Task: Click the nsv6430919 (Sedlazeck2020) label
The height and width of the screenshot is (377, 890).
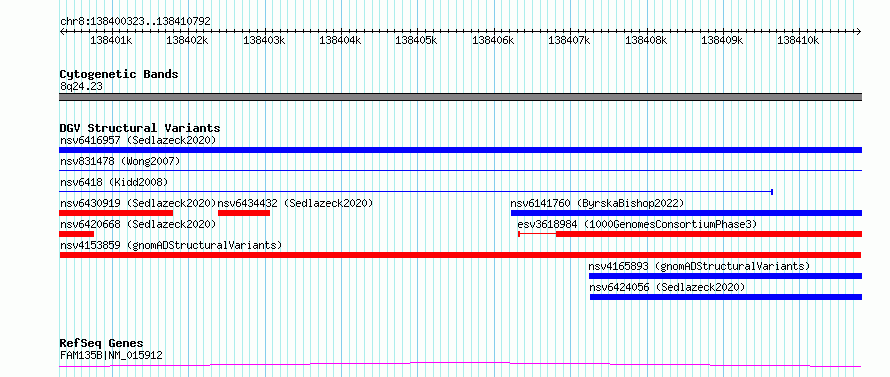Action: [138, 203]
